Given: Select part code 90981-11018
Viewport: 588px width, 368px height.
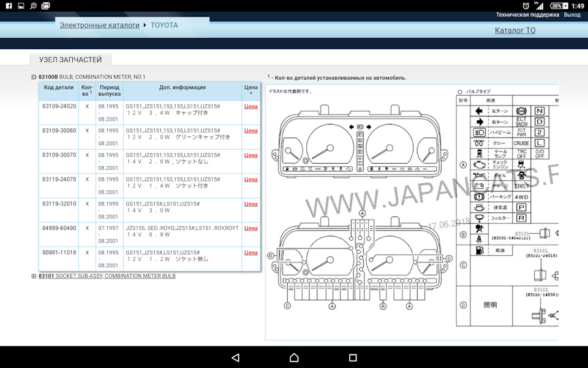Looking at the screenshot, I should [x=59, y=253].
